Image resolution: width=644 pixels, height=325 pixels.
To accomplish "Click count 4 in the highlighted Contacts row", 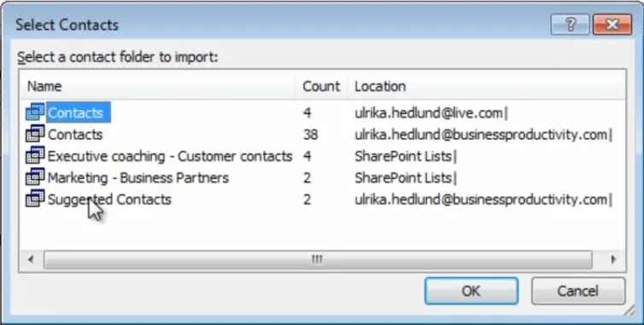I will coord(307,113).
